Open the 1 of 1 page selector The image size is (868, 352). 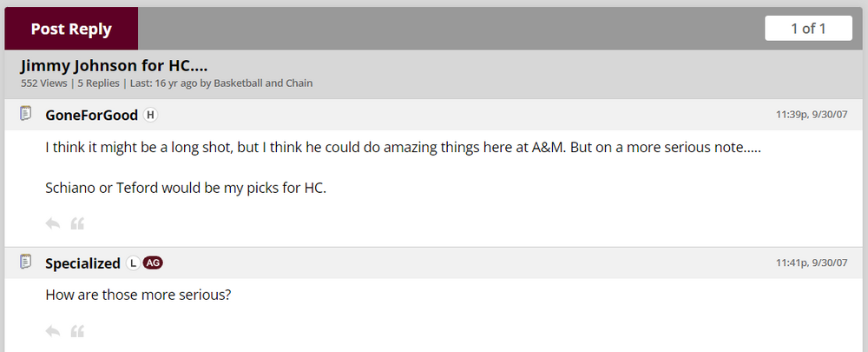(x=808, y=29)
